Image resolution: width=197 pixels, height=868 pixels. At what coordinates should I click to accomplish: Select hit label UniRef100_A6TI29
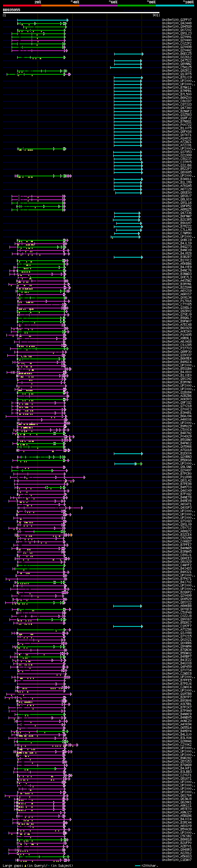coord(177,189)
